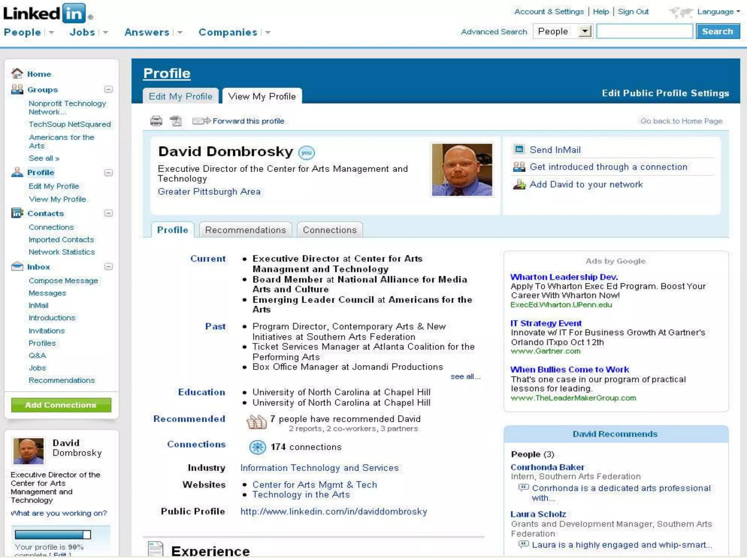Click the Inbox envelope icon in sidebar
This screenshot has height=560, width=747.
17,267
